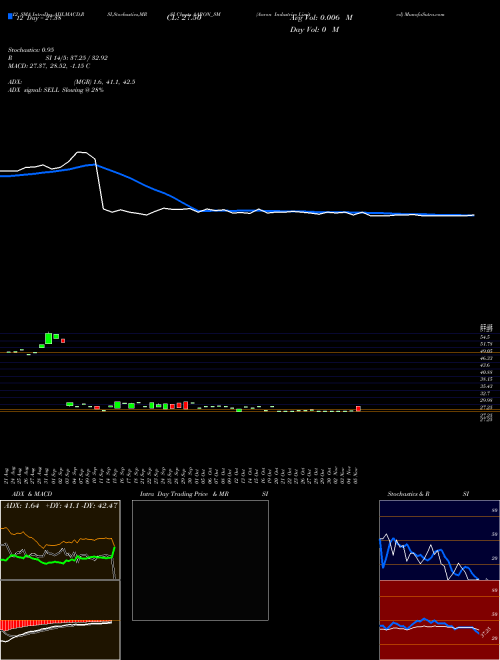Click the white price line peak above the SMA
This screenshot has height=660, width=500.
(81, 152)
